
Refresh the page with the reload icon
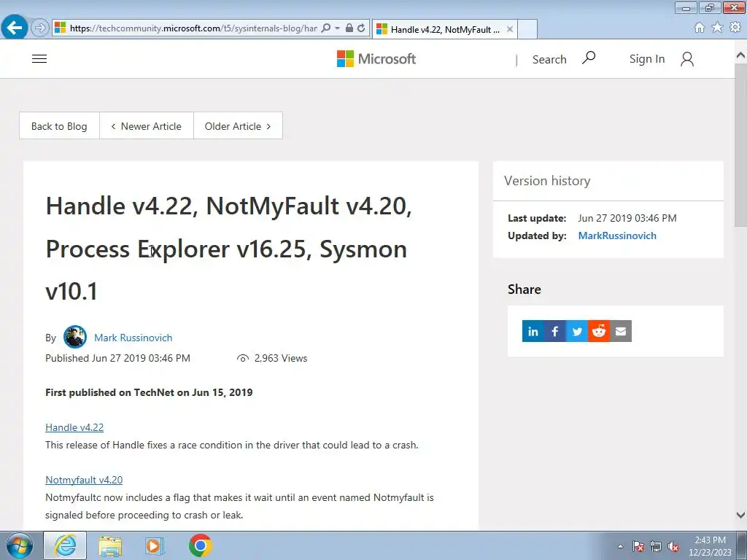tap(361, 28)
